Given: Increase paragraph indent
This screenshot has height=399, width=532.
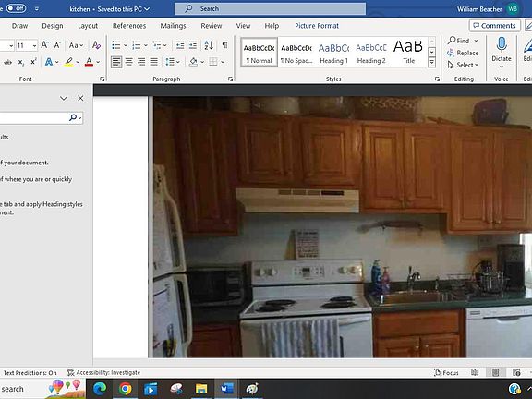Looking at the screenshot, I should tap(193, 44).
